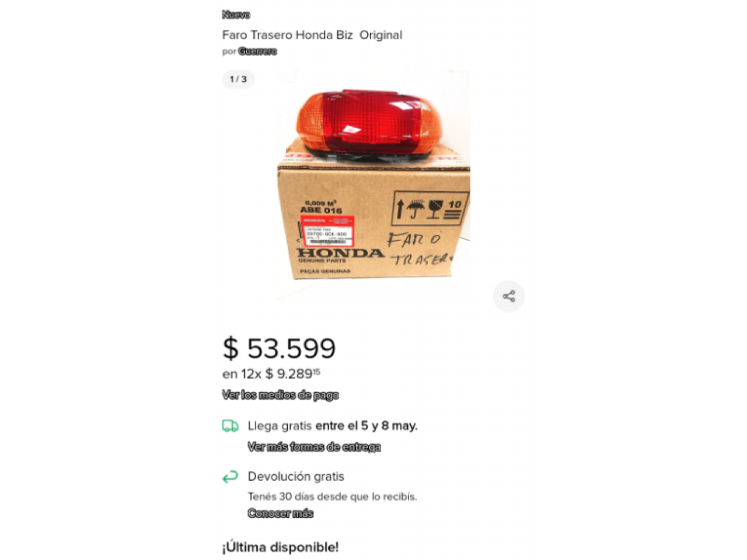Open Conocer más about returns
The image size is (747, 560).
click(280, 513)
